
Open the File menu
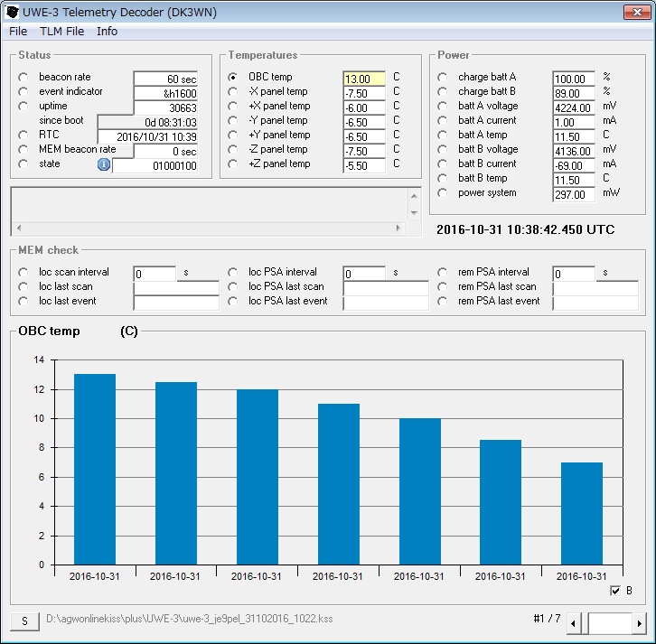click(18, 32)
